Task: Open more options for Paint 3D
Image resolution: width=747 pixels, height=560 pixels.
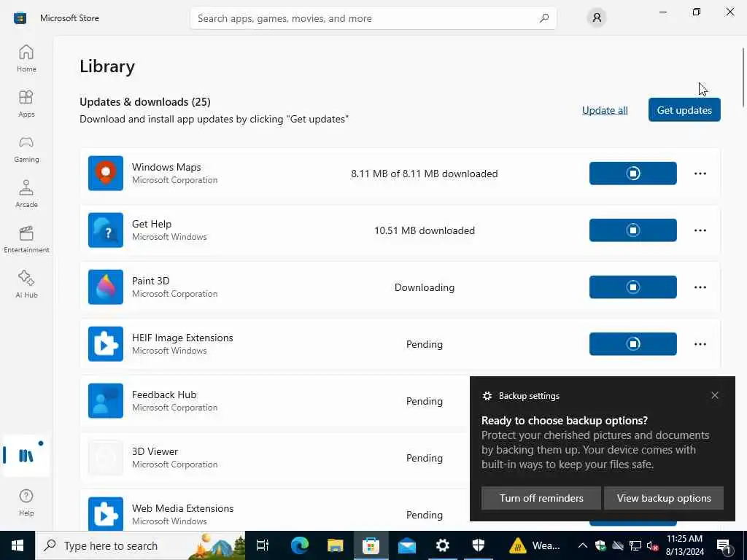Action: (700, 287)
